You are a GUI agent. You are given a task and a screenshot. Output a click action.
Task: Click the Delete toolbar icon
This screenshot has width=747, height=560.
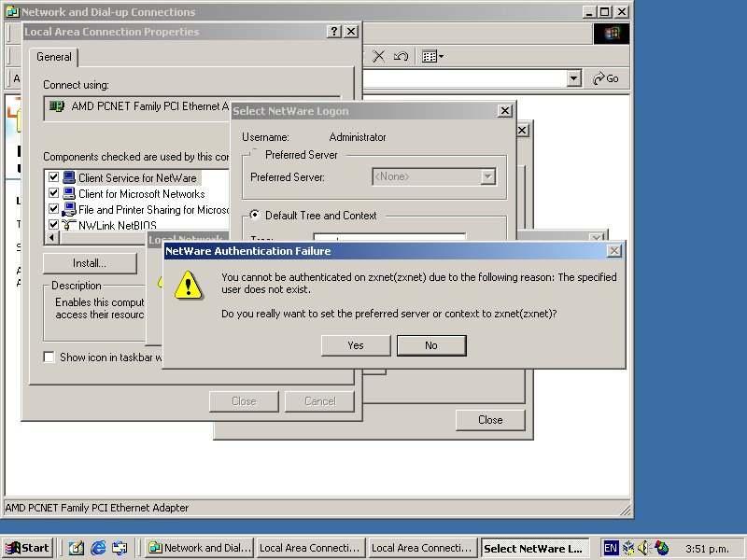pos(379,56)
